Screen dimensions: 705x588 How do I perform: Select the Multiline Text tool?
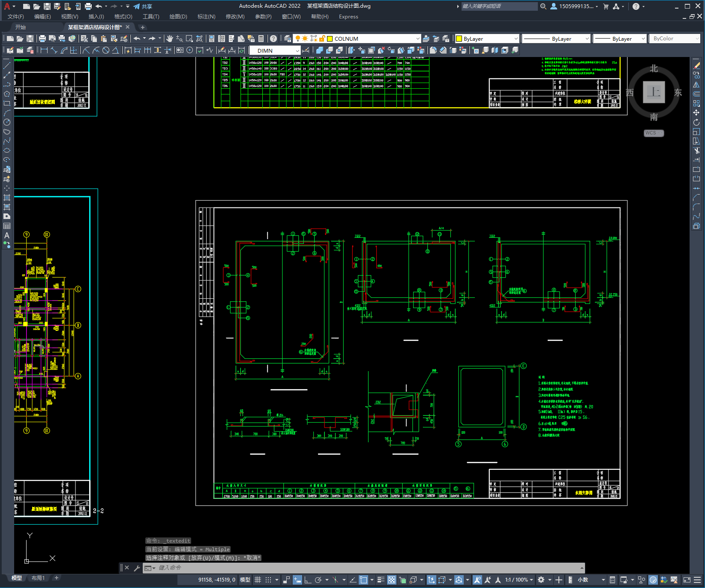7,235
